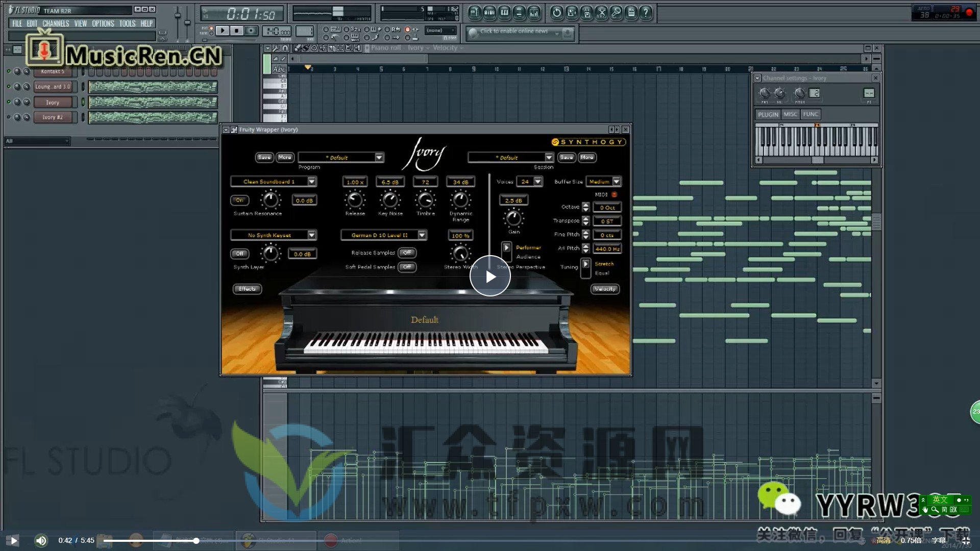Switch to the FUNC tab in Channel settings
This screenshot has width=980, height=551.
810,114
